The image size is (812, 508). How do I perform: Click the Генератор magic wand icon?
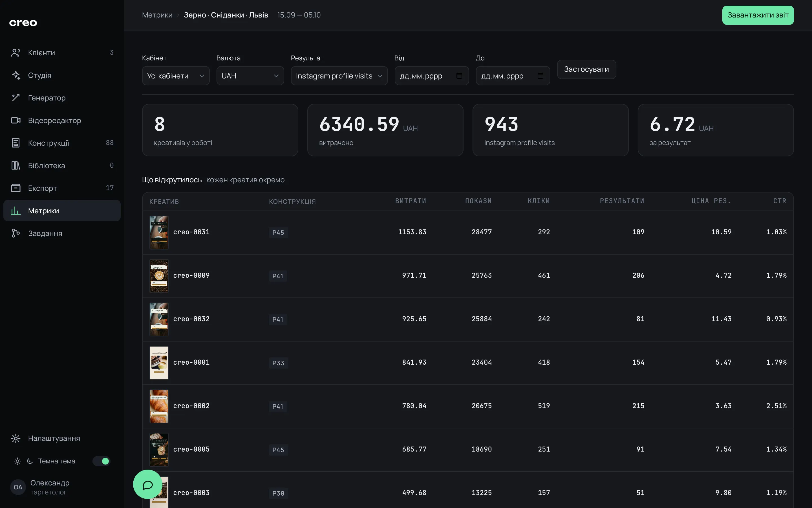[16, 98]
